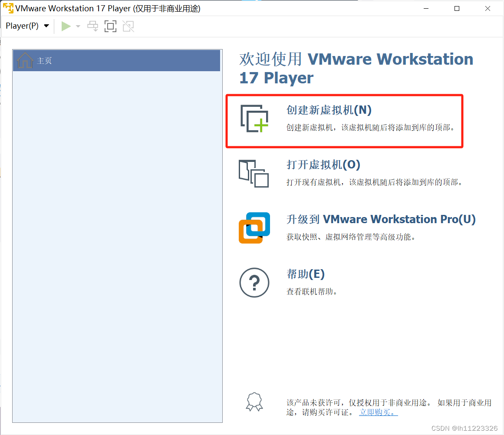
Task: Select the 主页 home item in library
Action: pyautogui.click(x=116, y=60)
